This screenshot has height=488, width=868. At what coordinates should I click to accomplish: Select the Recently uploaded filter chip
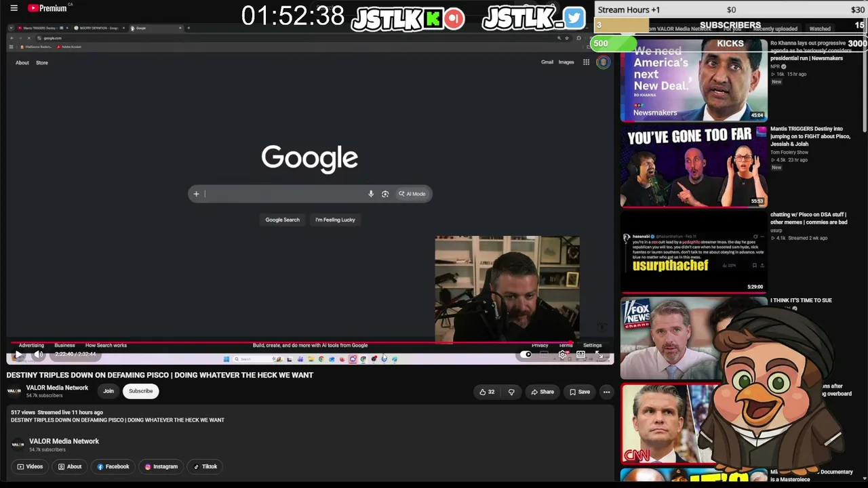tap(775, 29)
